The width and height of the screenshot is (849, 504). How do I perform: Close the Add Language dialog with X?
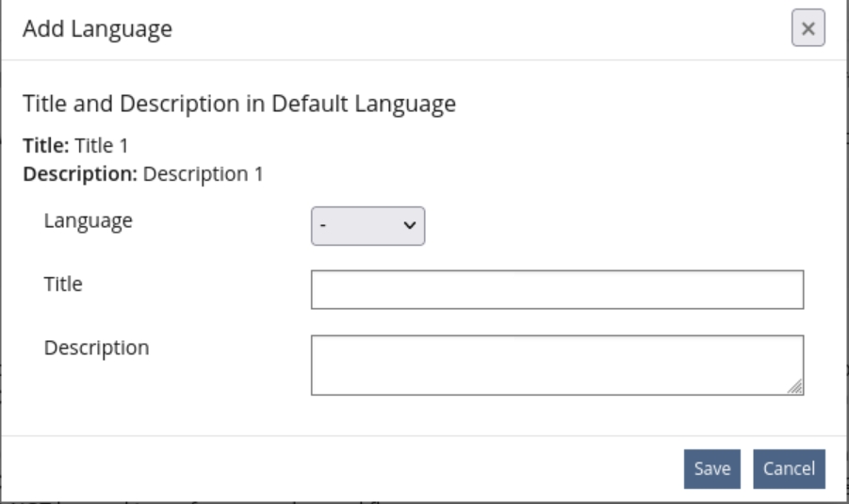pyautogui.click(x=808, y=29)
